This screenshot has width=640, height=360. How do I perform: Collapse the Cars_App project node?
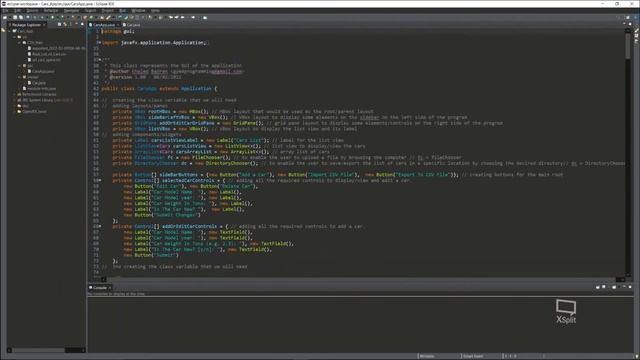point(9,31)
